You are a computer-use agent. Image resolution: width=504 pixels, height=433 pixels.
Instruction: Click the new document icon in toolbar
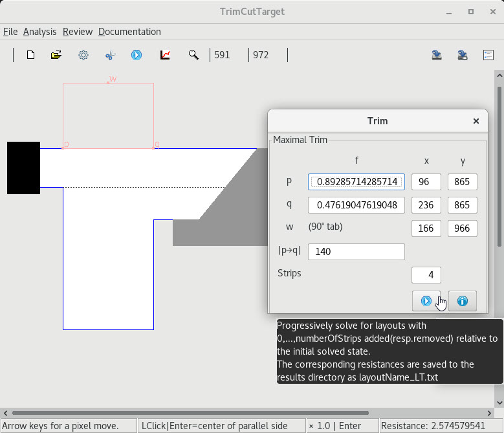click(30, 56)
